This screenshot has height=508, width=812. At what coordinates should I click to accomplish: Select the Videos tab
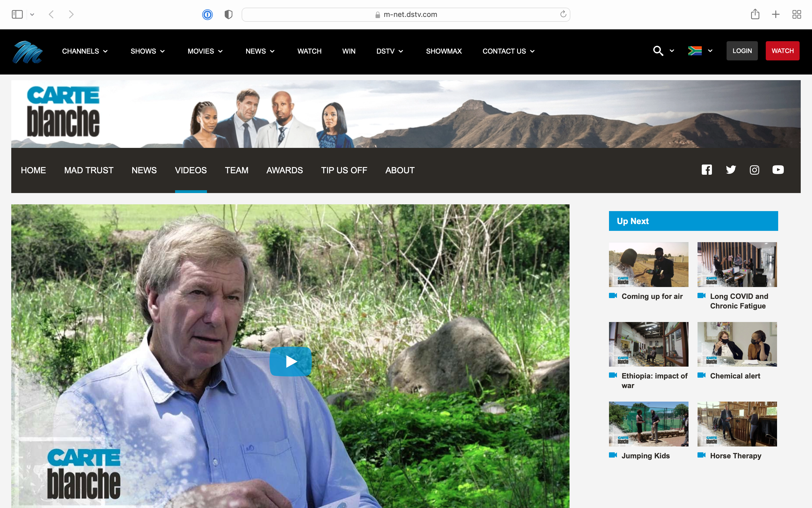pyautogui.click(x=191, y=170)
